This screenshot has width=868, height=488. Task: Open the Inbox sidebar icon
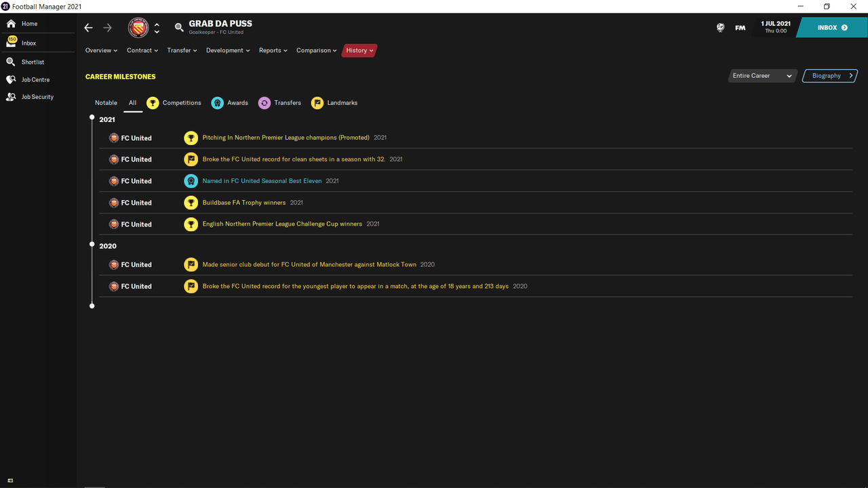pyautogui.click(x=12, y=42)
